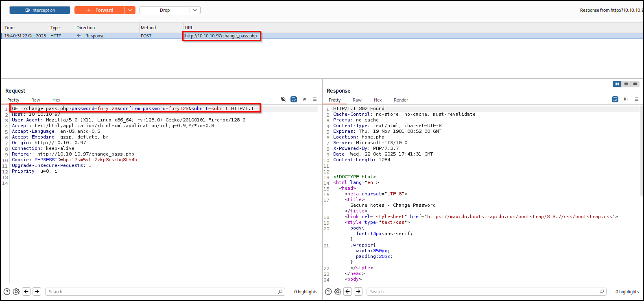Switch to the Render tab in Response
644x301 pixels.
(x=401, y=100)
